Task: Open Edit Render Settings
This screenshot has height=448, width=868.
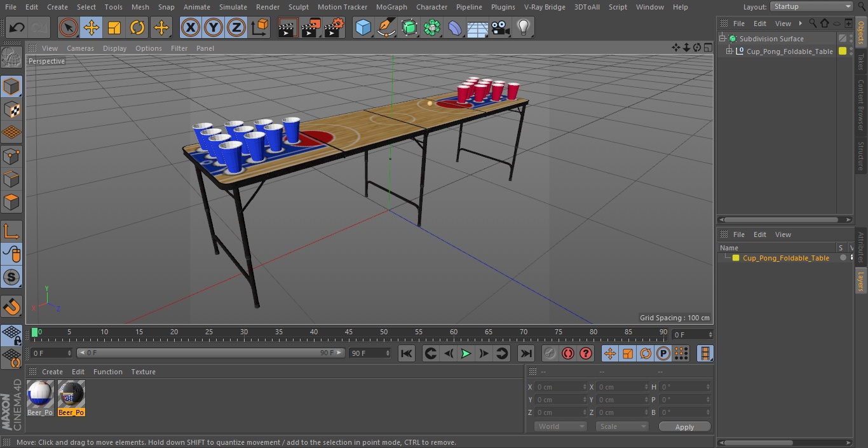Action: tap(334, 28)
